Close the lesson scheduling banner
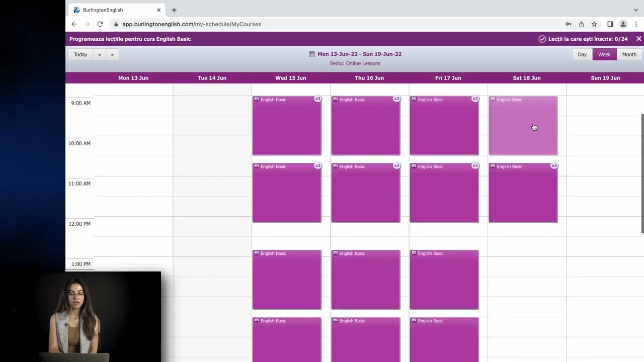The image size is (644, 362). [639, 39]
